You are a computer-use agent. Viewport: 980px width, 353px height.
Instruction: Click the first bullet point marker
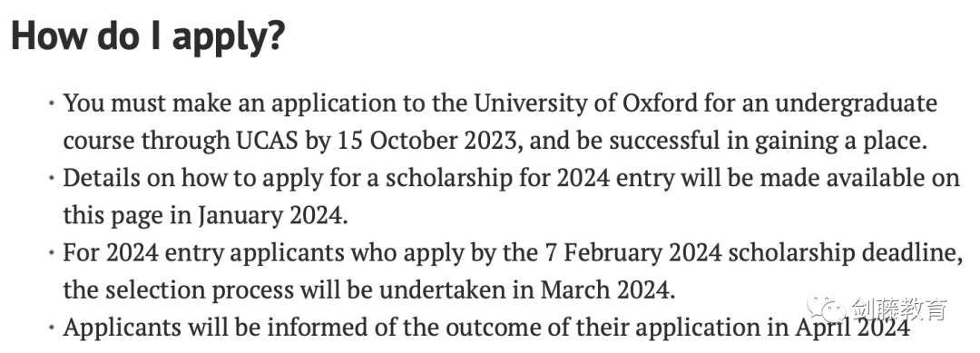51,103
